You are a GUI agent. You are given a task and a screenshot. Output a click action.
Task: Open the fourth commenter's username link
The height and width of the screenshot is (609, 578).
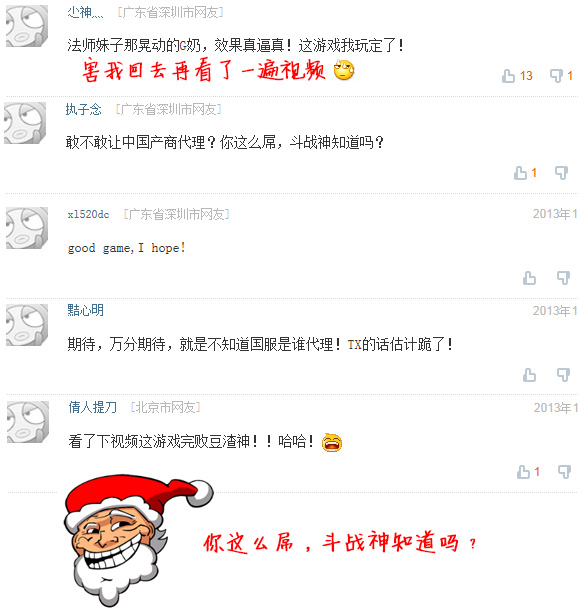coord(85,310)
